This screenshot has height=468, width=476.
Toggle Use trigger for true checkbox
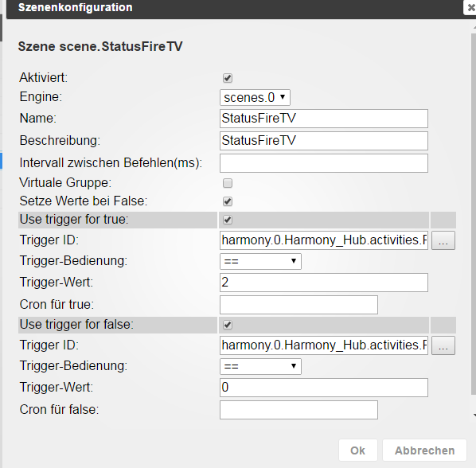coord(228,220)
